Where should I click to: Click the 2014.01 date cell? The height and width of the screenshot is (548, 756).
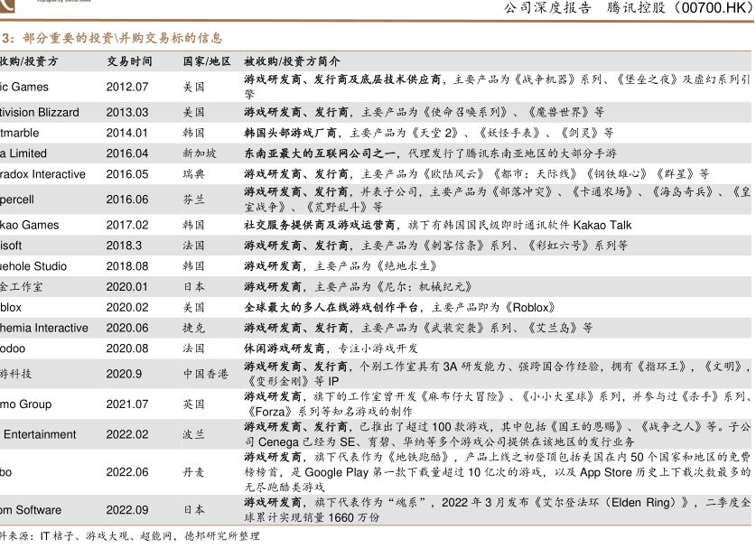[x=126, y=133]
